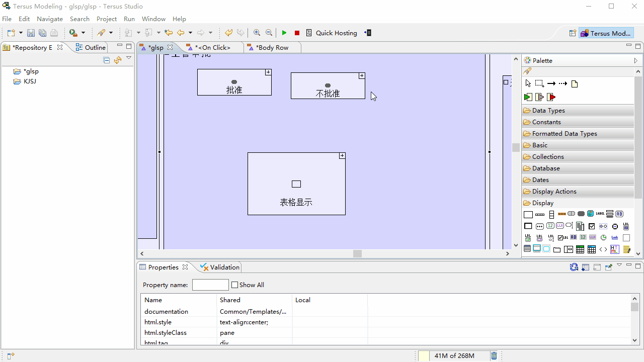644x362 pixels.
Task: Click the Save All toolbar icon
Action: [x=42, y=33]
